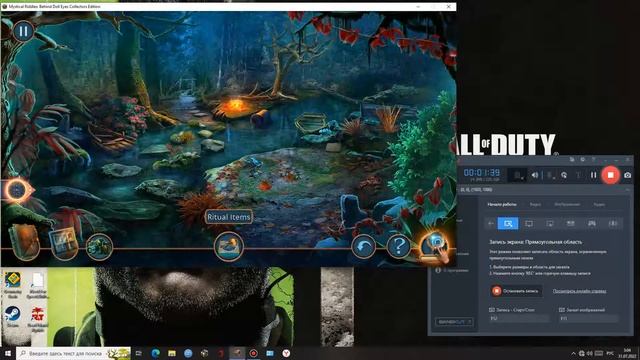640x360 pixels.
Task: Open the Bandicam title bar help question icon
Action: coord(593,160)
